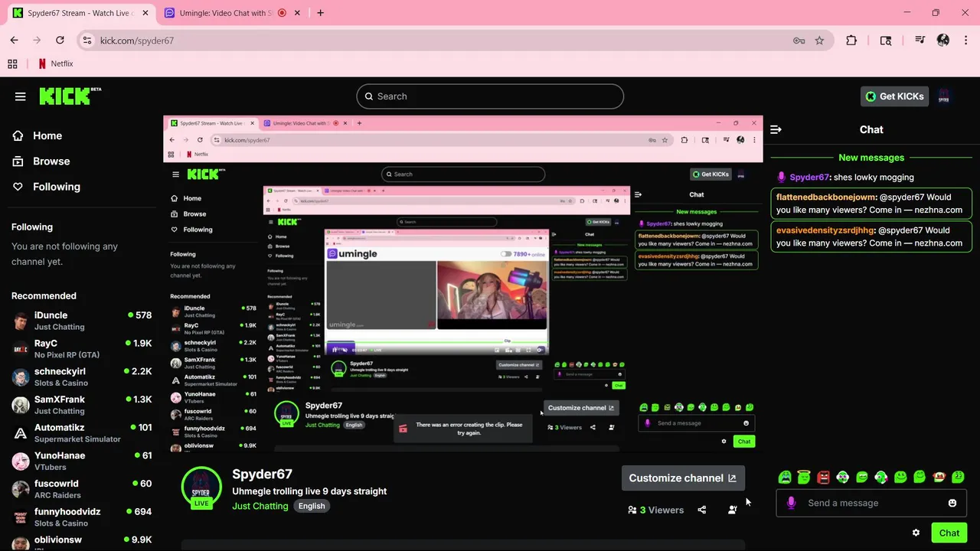Screen dimensions: 980x551
Task: Insert the red angry emote
Action: pyautogui.click(x=823, y=478)
